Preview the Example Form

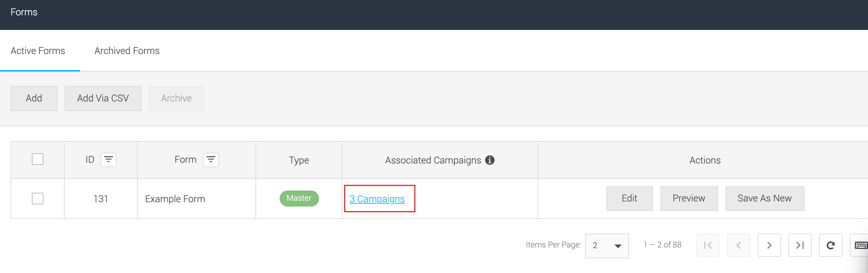(x=689, y=198)
